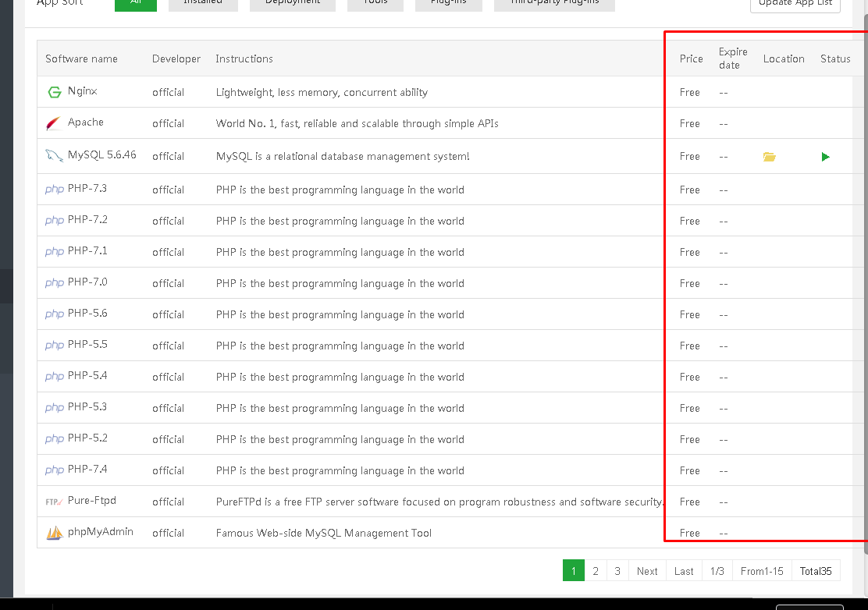Click the Location column header
The width and height of the screenshot is (868, 610).
(x=784, y=59)
